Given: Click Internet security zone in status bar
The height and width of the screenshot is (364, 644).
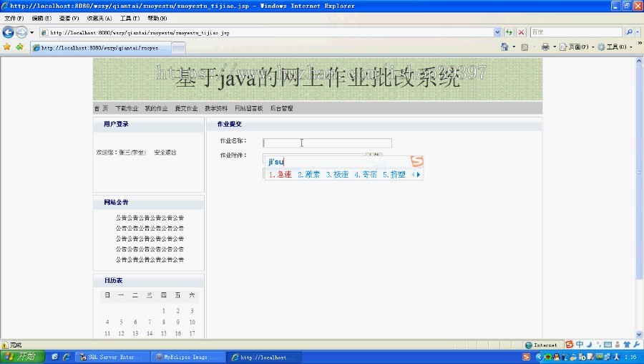Looking at the screenshot, I should [x=542, y=345].
